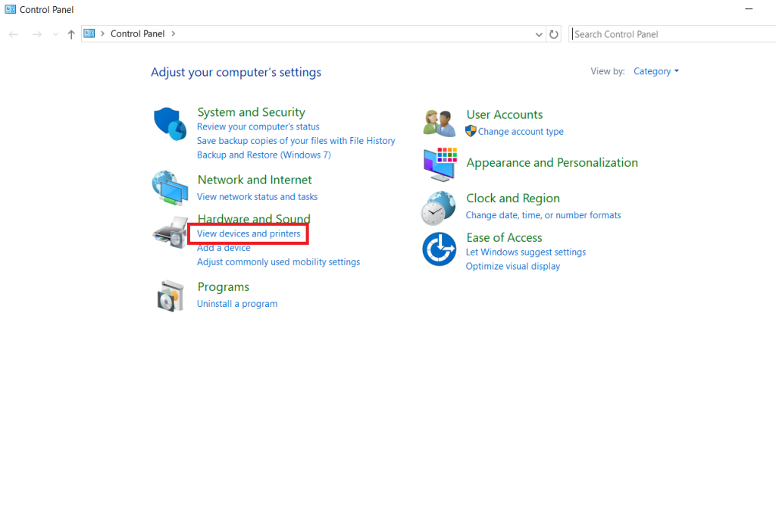Image resolution: width=776 pixels, height=532 pixels.
Task: Click the forward navigation arrow
Action: tap(36, 34)
